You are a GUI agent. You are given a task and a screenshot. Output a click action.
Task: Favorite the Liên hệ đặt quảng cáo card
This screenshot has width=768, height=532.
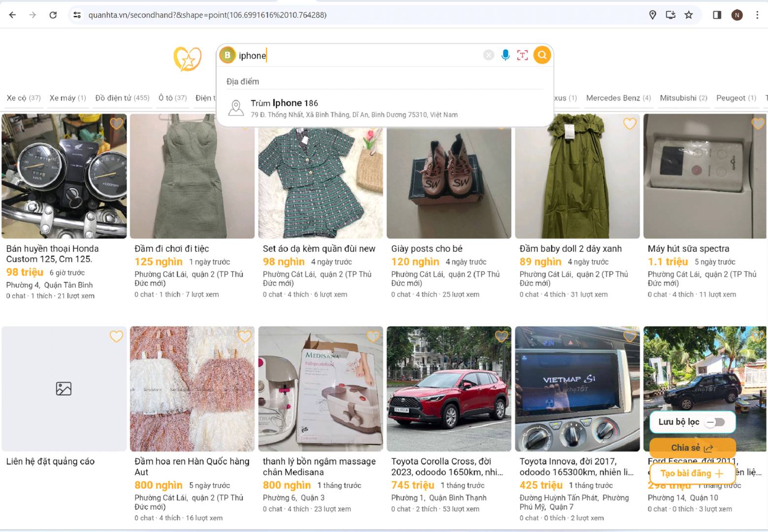[117, 336]
